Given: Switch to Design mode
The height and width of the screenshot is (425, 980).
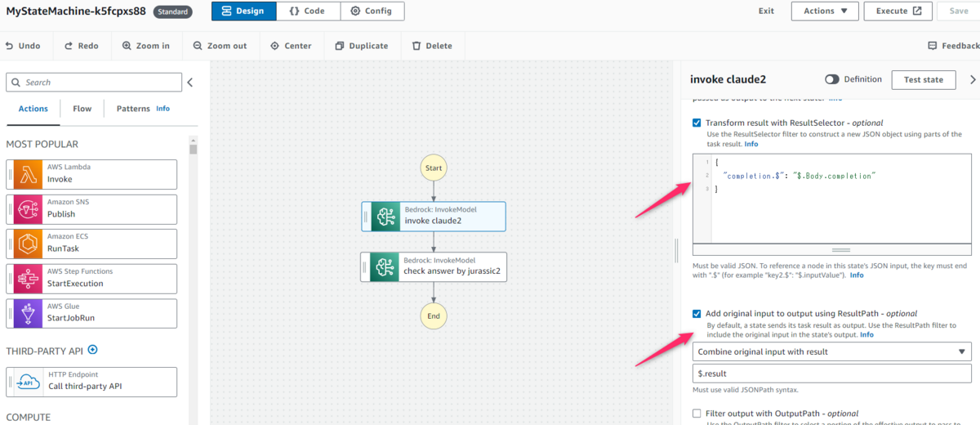Looking at the screenshot, I should click(x=243, y=11).
